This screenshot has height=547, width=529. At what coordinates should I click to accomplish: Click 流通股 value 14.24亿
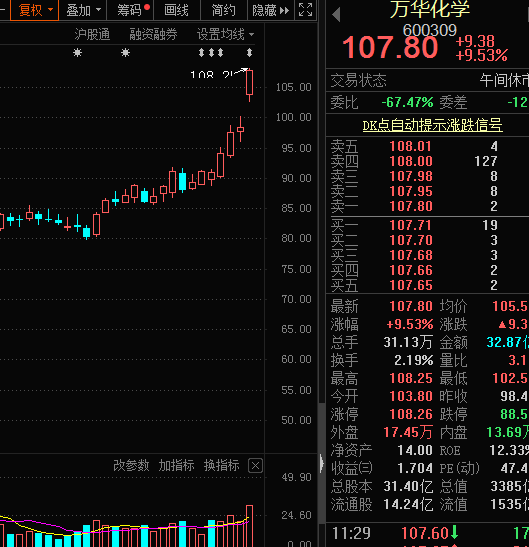[x=408, y=504]
